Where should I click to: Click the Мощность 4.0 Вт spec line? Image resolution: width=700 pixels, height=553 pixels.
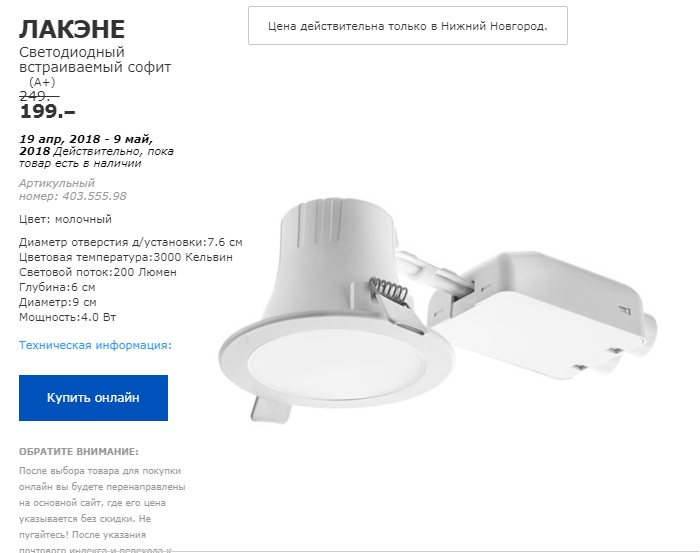(x=67, y=317)
